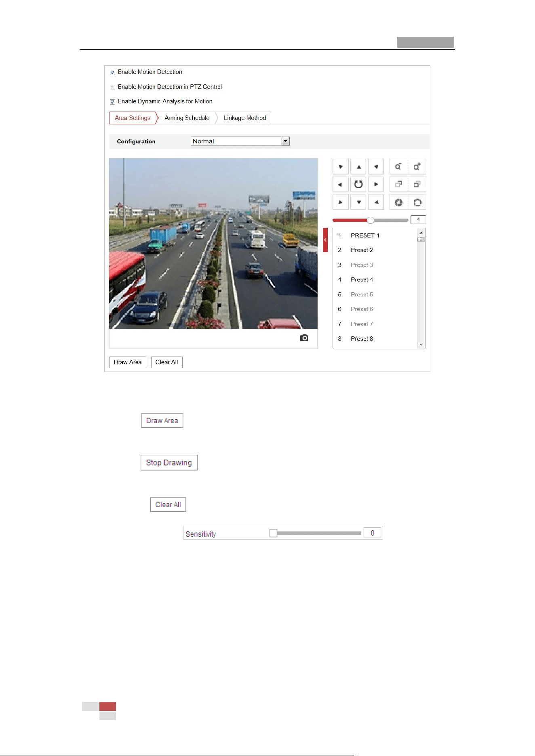
Task: Click the focus near icon
Action: pos(398,185)
